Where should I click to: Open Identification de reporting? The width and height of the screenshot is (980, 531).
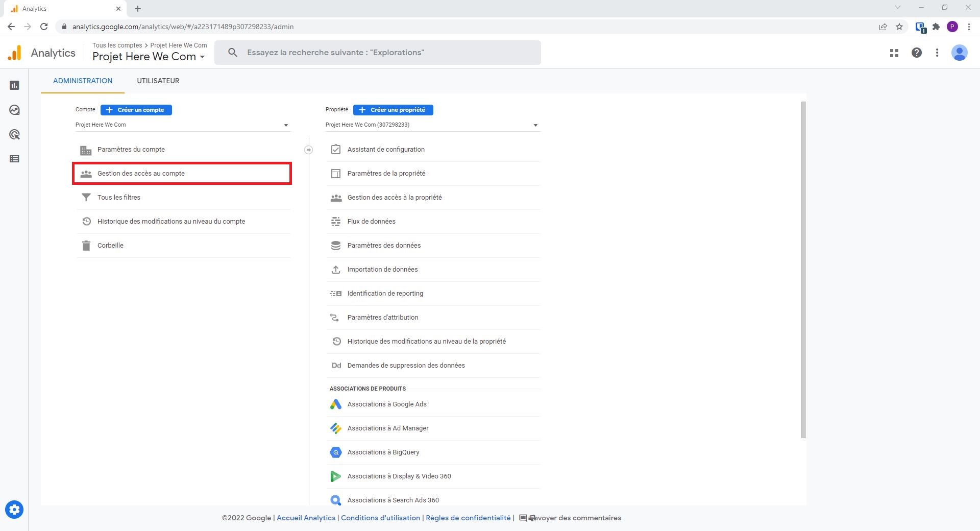click(x=434, y=294)
